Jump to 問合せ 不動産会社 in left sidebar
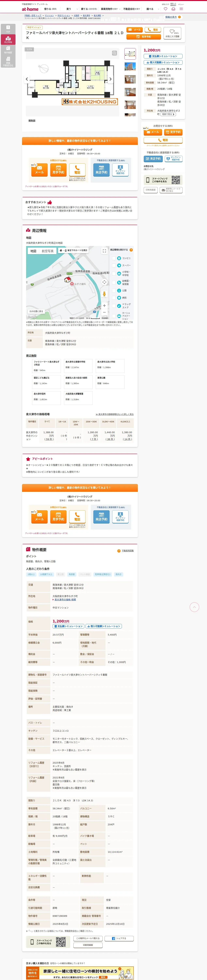 pyautogui.click(x=8, y=62)
